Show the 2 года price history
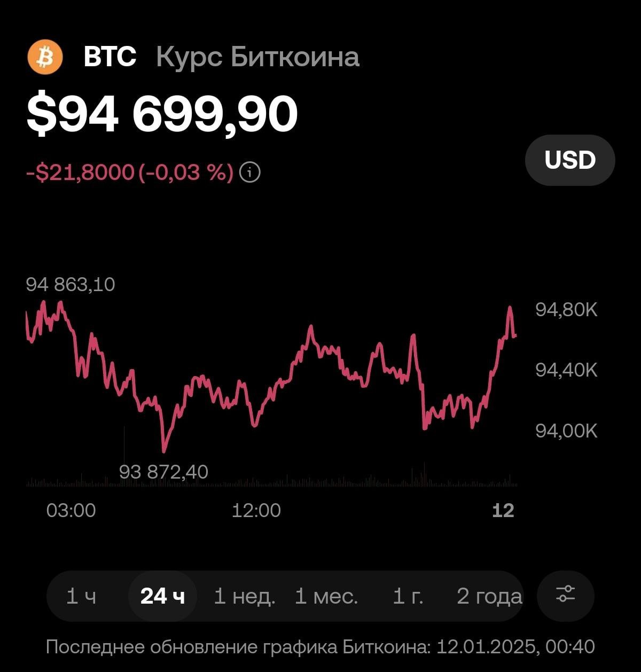 [x=489, y=596]
